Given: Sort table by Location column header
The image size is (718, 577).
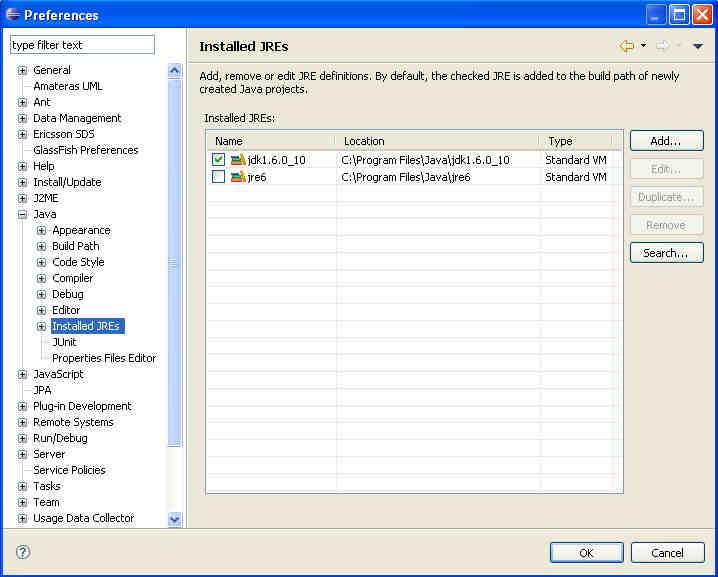Looking at the screenshot, I should click(x=438, y=141).
